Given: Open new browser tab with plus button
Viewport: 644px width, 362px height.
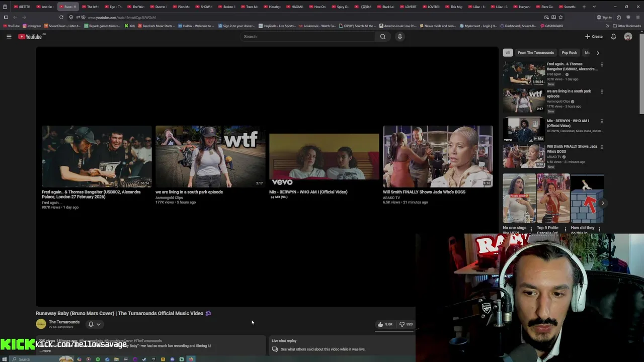Looking at the screenshot, I should point(584,7).
